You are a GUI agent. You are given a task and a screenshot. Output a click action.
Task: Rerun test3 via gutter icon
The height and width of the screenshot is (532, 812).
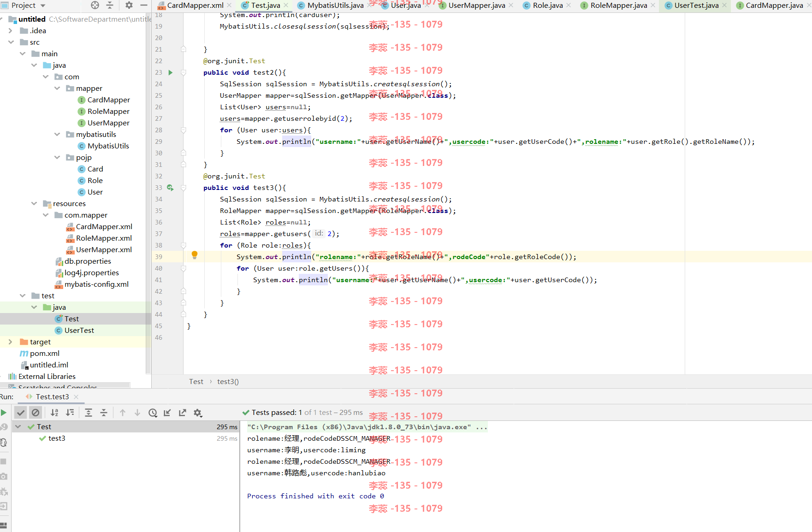click(x=170, y=188)
